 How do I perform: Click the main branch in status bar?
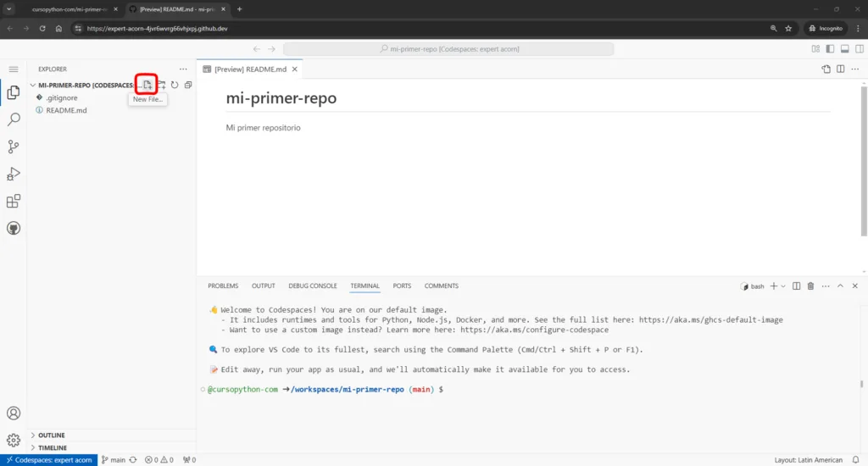[x=114, y=460]
